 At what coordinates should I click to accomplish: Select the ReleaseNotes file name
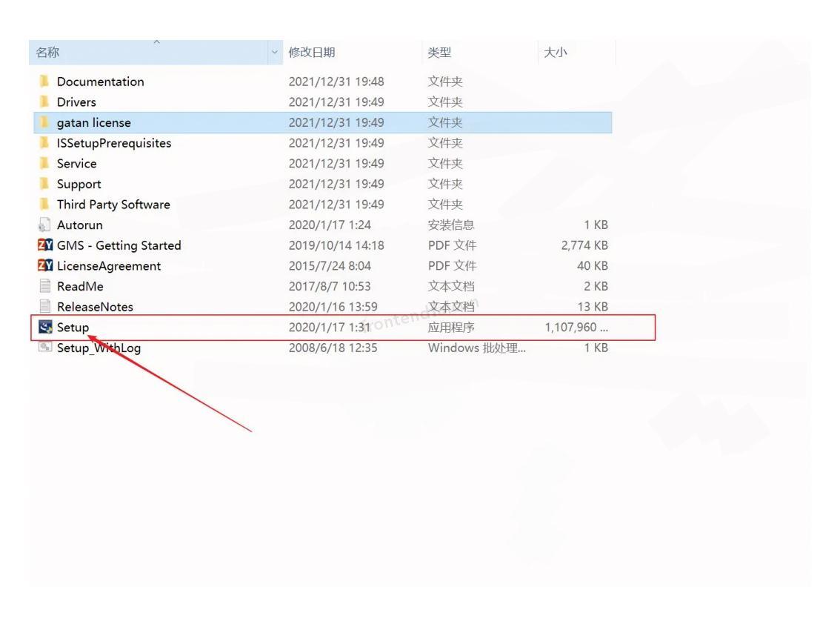coord(95,307)
